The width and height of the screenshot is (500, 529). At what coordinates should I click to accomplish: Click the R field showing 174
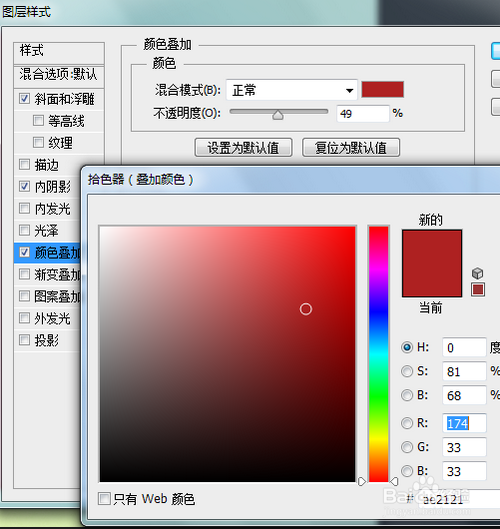pyautogui.click(x=464, y=423)
